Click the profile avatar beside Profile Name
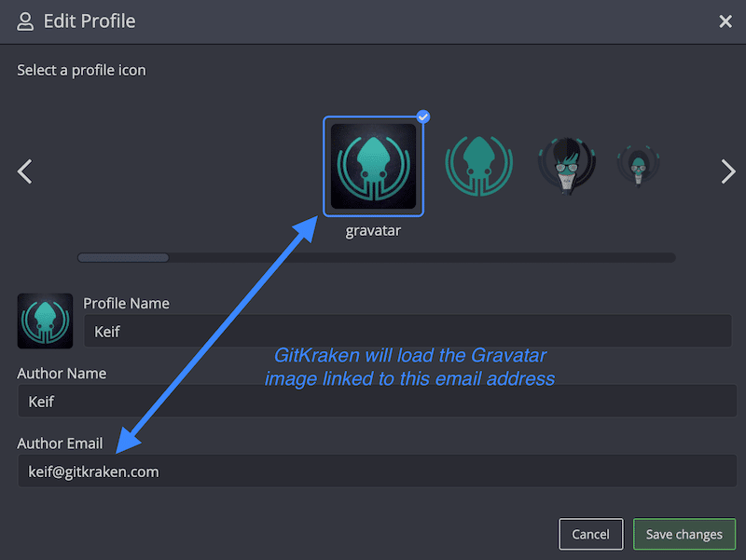Image resolution: width=746 pixels, height=560 pixels. (45, 321)
